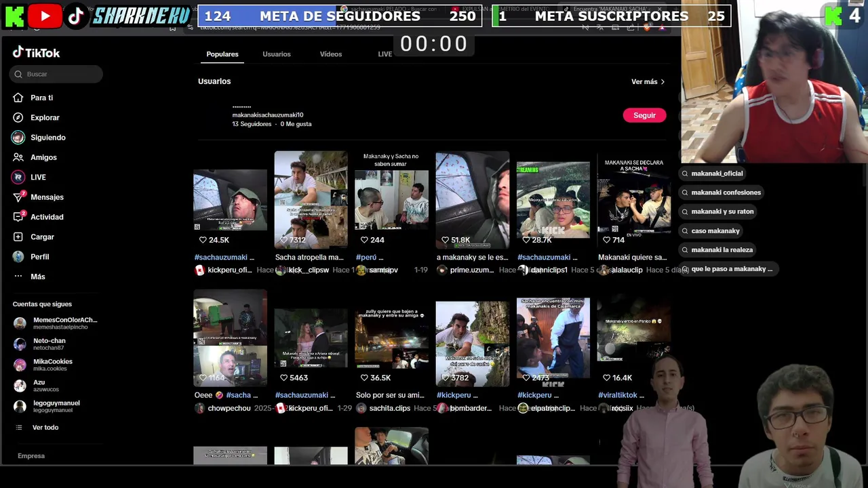Open the Explorar page
Image resolution: width=868 pixels, height=488 pixels.
[45, 117]
